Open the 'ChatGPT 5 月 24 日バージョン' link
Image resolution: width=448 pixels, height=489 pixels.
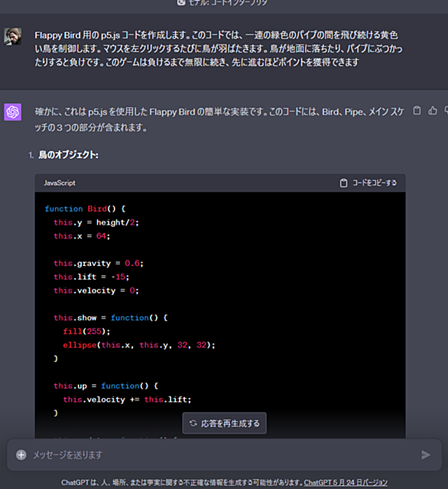(x=346, y=482)
